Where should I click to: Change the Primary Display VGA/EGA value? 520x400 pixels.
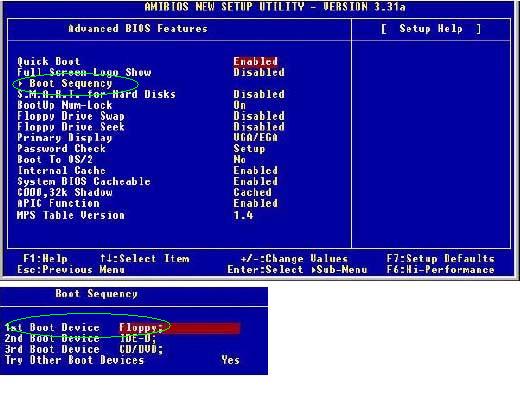tap(255, 137)
